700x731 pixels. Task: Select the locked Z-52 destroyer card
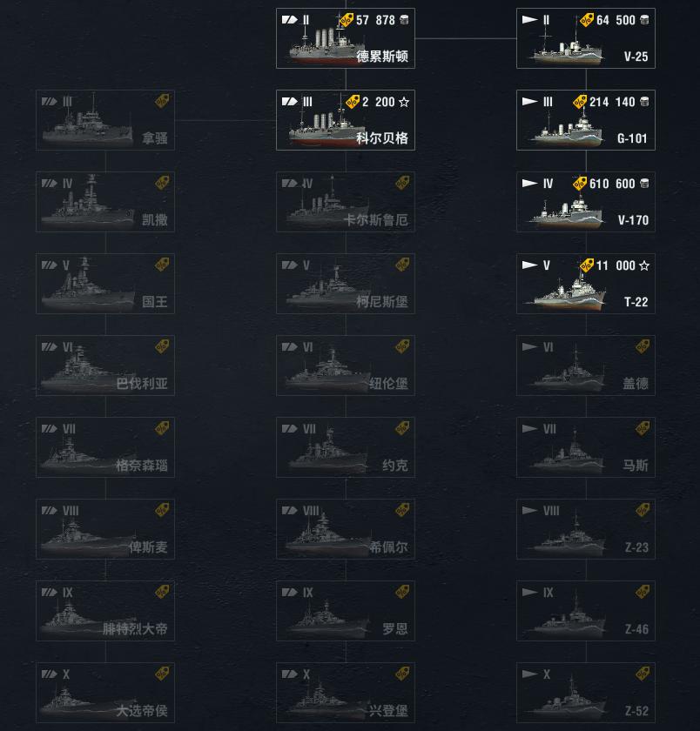coord(586,693)
